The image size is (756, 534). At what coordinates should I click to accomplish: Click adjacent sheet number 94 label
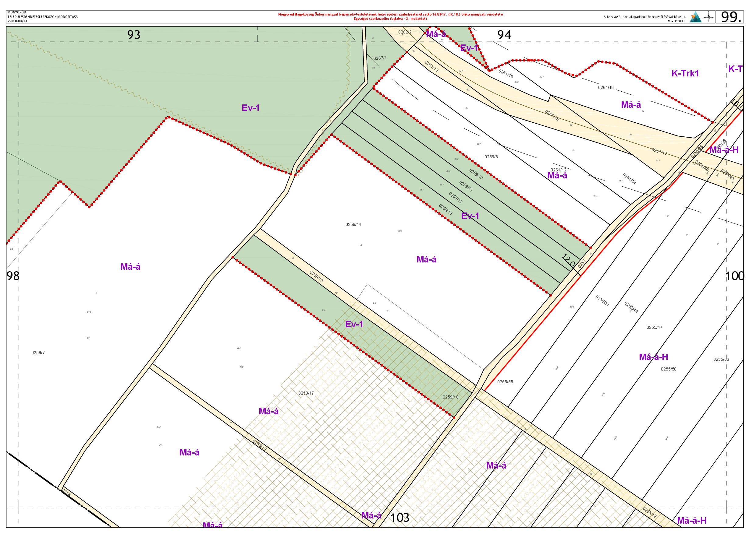coord(504,35)
